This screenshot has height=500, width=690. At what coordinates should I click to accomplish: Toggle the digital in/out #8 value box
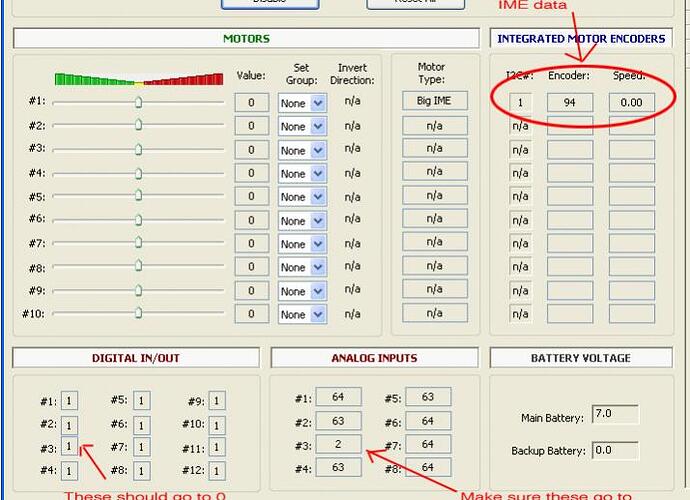(142, 470)
